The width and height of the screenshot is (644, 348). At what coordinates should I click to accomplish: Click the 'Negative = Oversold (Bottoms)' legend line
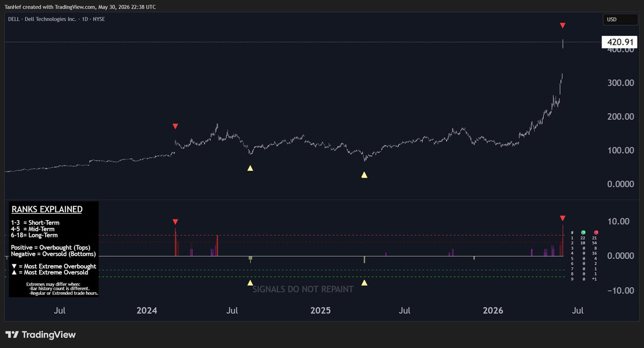[x=53, y=254]
